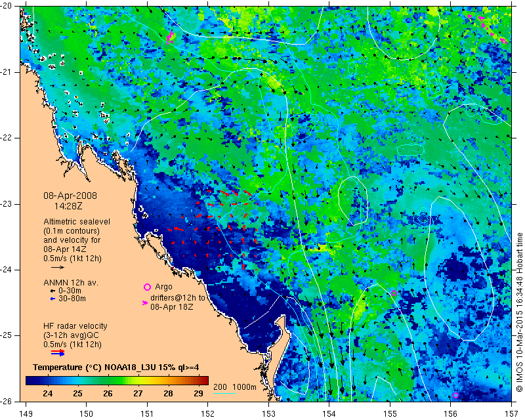The height and width of the screenshot is (420, 525).
Task: Click the '-20' latitude axis label
Action: pos(6,6)
